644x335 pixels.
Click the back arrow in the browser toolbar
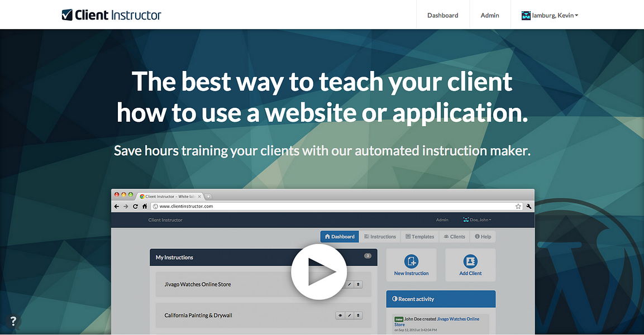point(116,206)
